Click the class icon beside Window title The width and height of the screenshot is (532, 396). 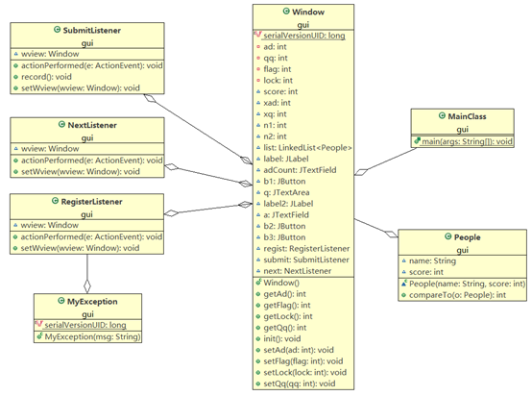(x=286, y=12)
